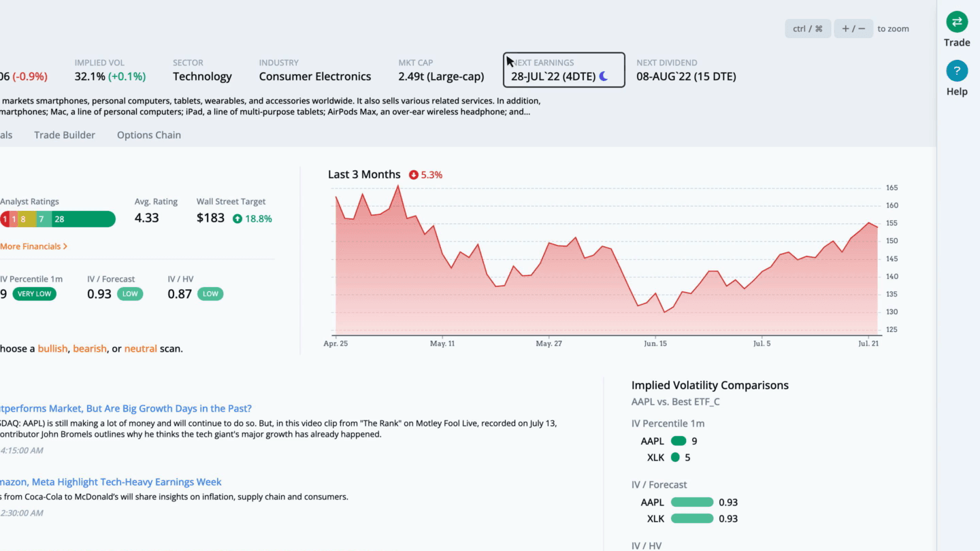Screen dimensions: 980x551
Task: Click the AAPL vs. Best ETF_C subtitle
Action: 676,401
